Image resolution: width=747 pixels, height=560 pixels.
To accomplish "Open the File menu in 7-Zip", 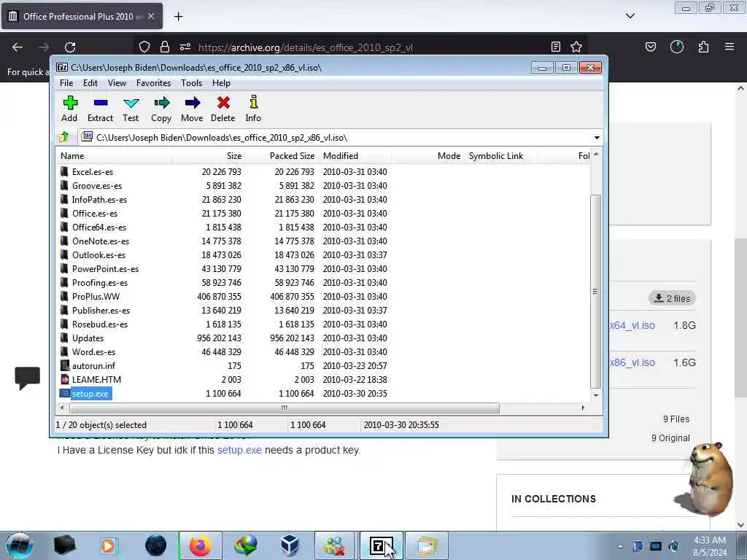I will tap(66, 83).
